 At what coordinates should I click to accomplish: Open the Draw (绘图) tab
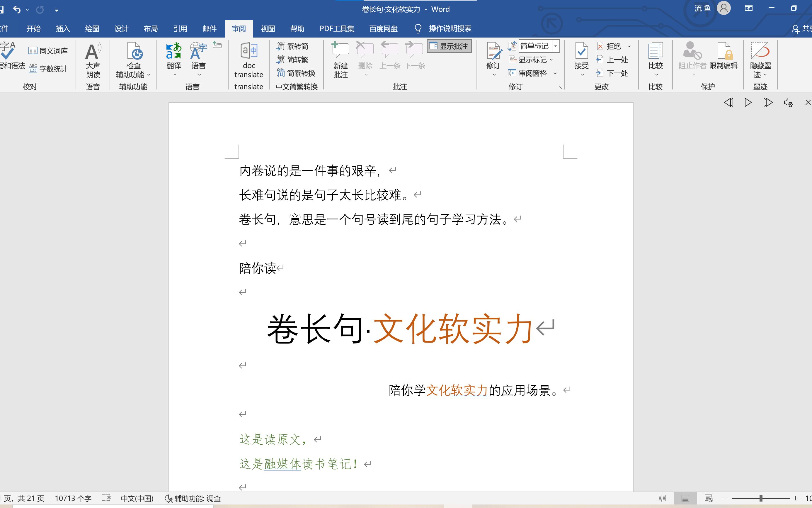pos(92,28)
